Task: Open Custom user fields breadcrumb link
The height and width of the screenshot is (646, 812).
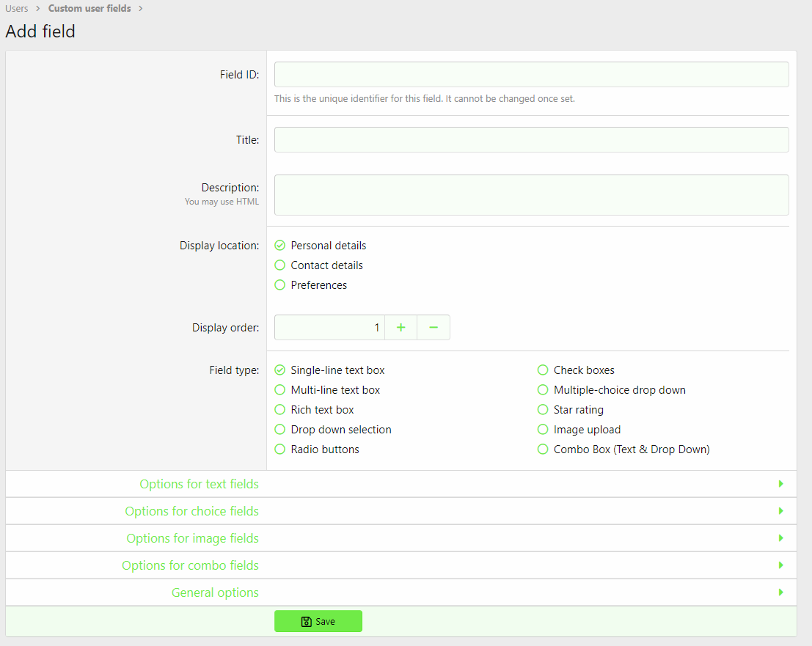Action: pos(89,8)
